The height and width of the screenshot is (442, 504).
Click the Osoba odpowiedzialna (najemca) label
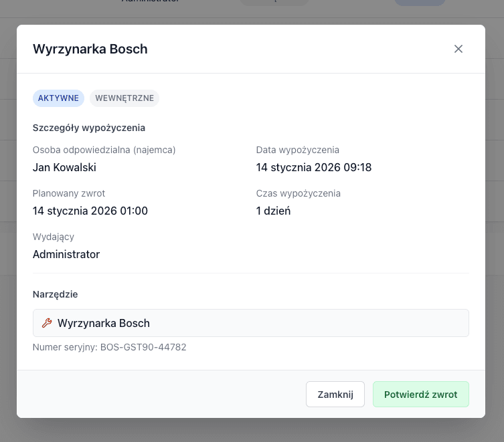pos(104,150)
